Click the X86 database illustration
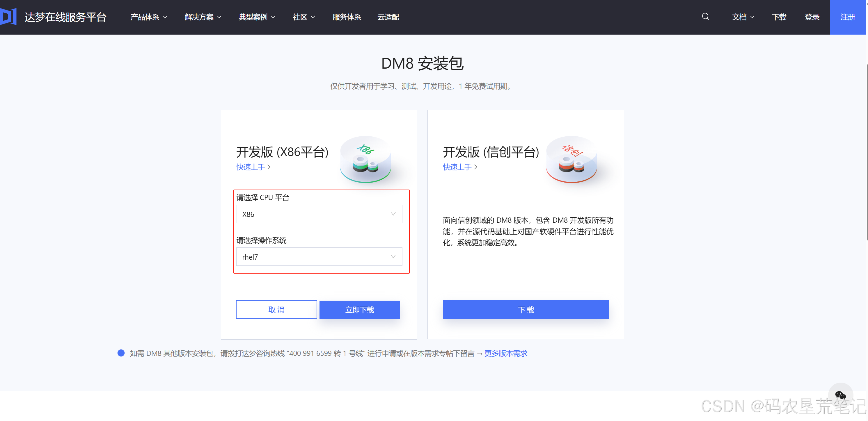 tap(365, 159)
